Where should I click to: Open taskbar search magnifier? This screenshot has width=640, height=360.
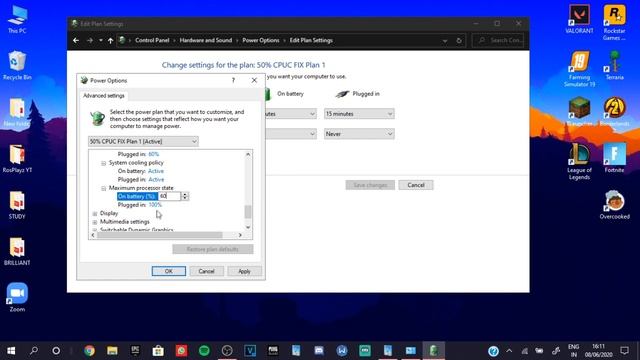click(x=34, y=351)
